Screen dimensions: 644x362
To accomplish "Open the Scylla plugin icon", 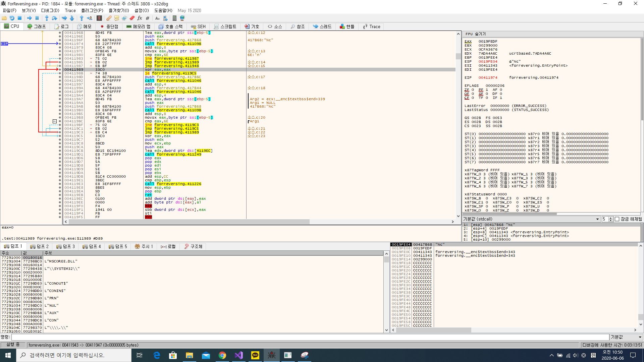I will [99, 18].
